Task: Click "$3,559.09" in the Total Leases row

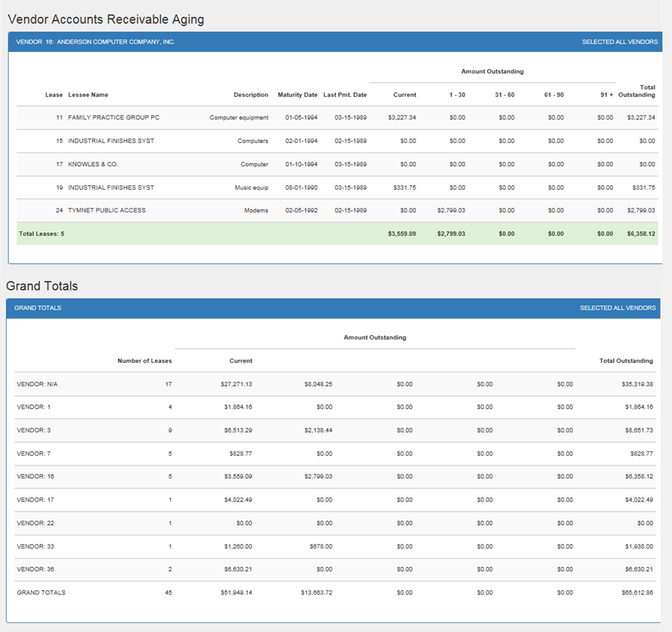Action: tap(402, 234)
